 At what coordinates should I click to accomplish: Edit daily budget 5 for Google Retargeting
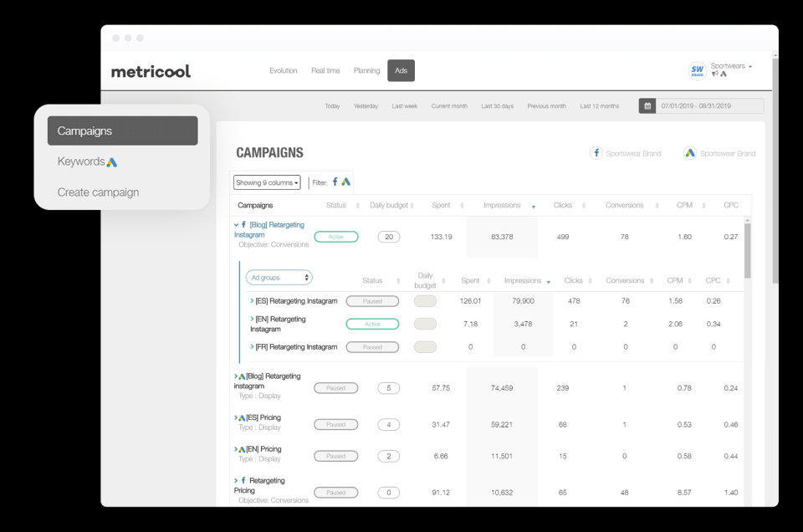pyautogui.click(x=389, y=388)
